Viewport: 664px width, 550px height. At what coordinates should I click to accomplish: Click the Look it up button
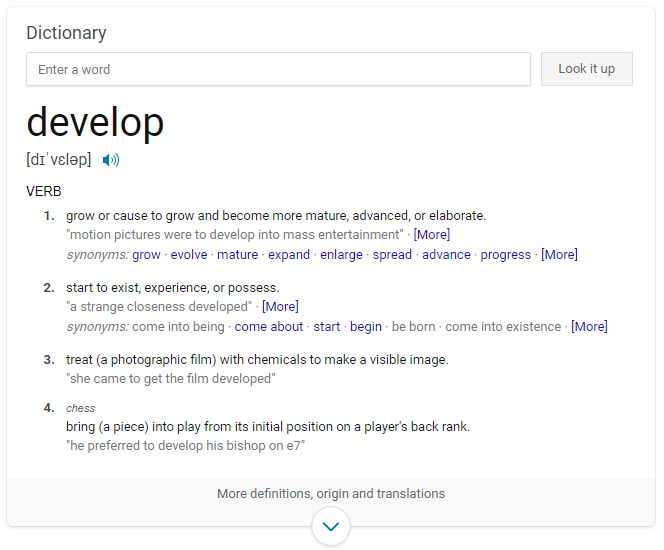point(587,69)
